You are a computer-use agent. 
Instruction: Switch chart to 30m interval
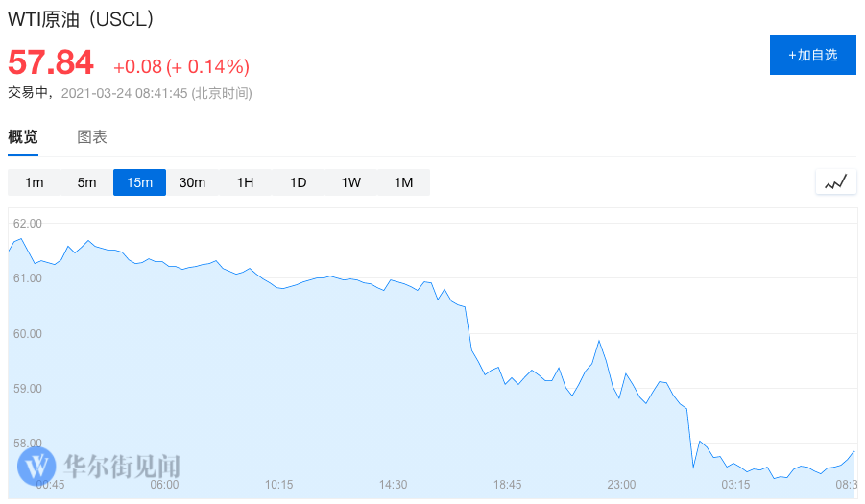(x=193, y=182)
